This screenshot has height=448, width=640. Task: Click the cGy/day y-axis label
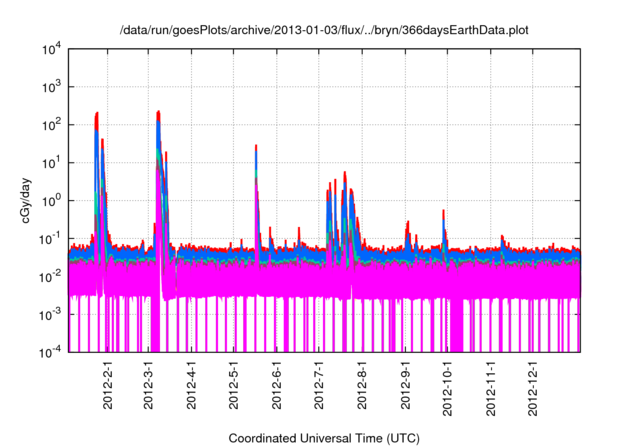click(x=26, y=200)
